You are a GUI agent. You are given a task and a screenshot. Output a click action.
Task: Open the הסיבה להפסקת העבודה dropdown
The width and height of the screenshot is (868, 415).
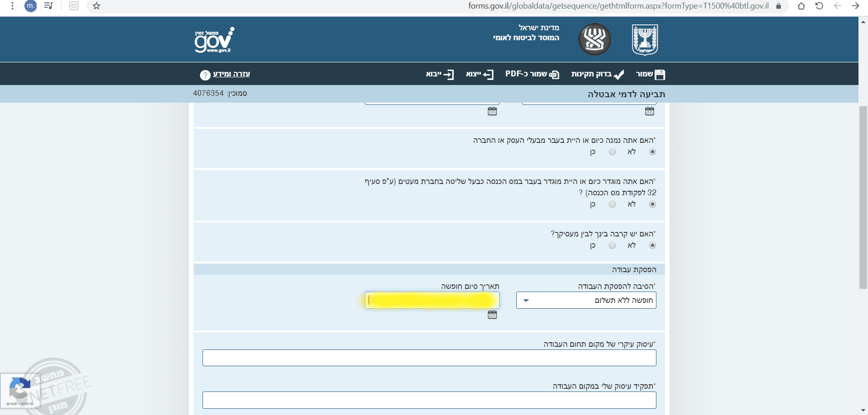[586, 300]
